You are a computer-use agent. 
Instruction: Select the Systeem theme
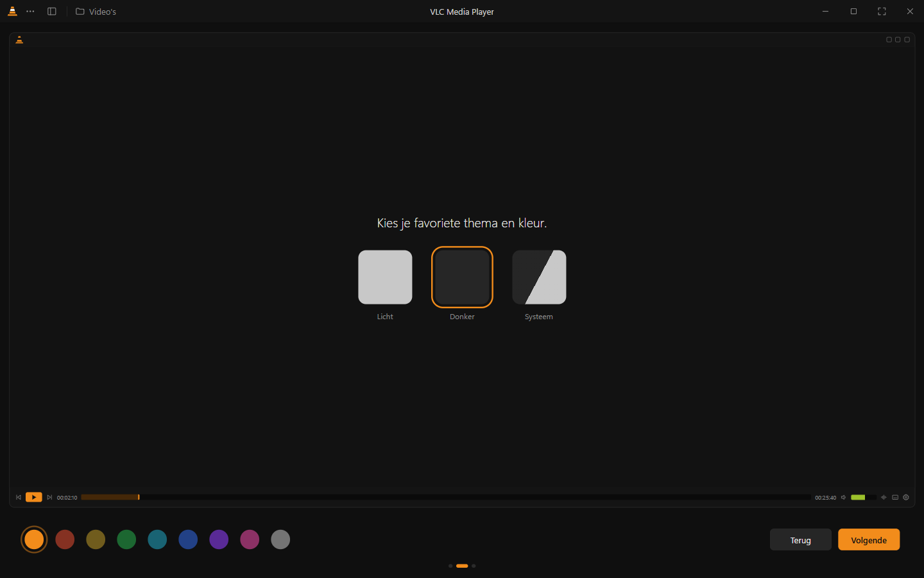coord(539,277)
